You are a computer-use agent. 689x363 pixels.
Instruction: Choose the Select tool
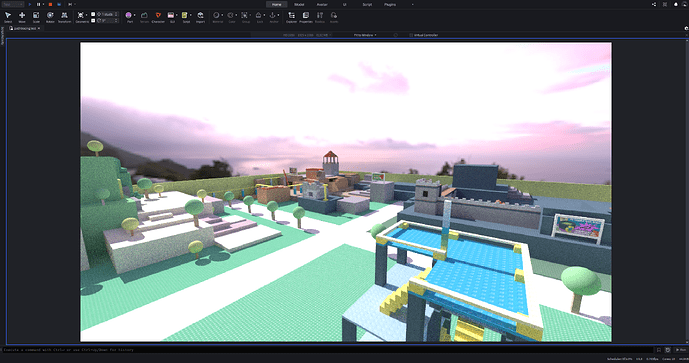(8, 17)
